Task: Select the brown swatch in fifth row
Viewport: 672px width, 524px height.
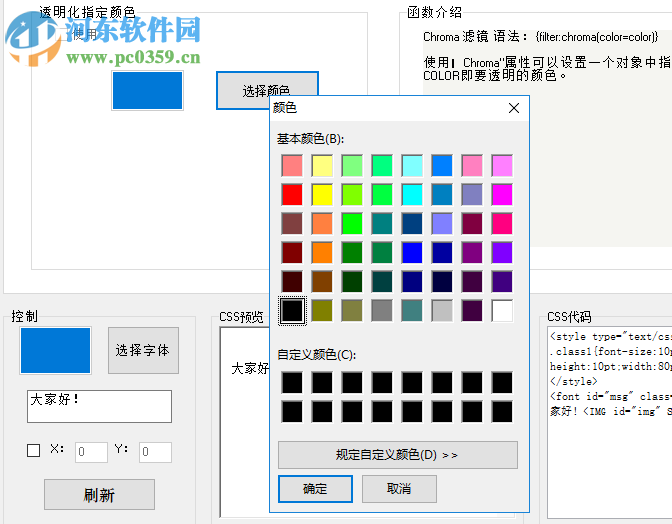Action: tap(322, 282)
